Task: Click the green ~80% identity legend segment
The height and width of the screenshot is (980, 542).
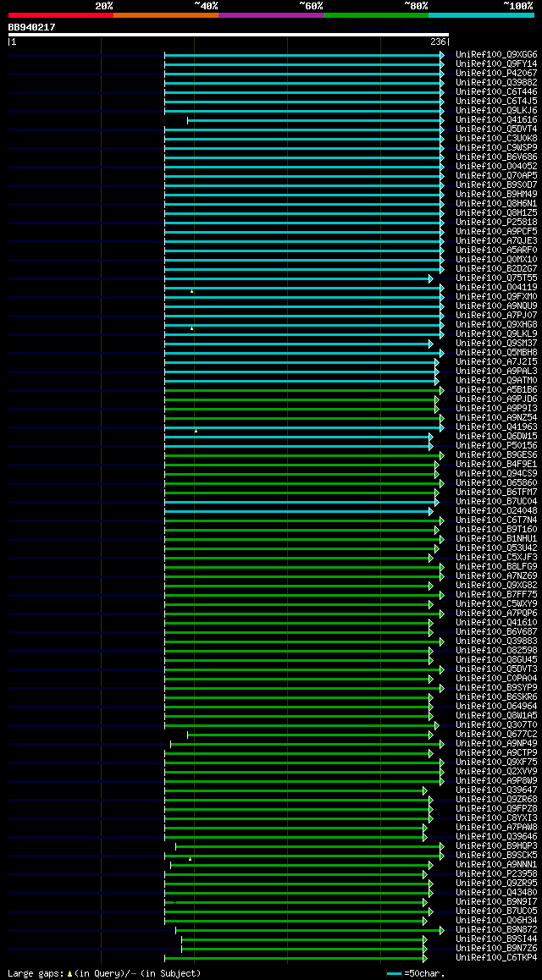Action: [376, 14]
